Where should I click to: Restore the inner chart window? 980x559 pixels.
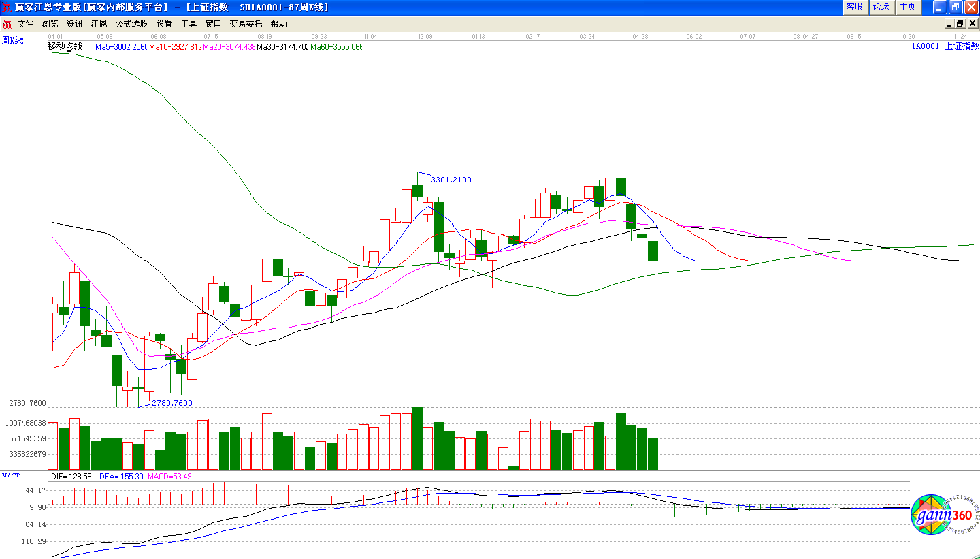[962, 23]
